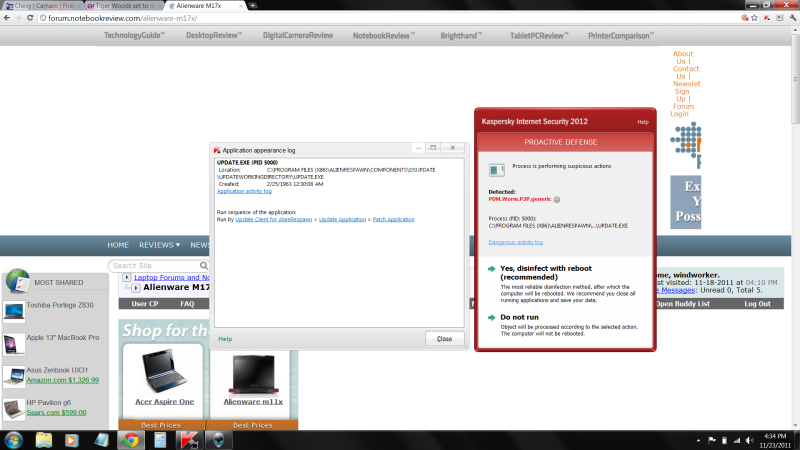Click the browser back arrow
Screen dimensions: 800x450
(7, 18)
